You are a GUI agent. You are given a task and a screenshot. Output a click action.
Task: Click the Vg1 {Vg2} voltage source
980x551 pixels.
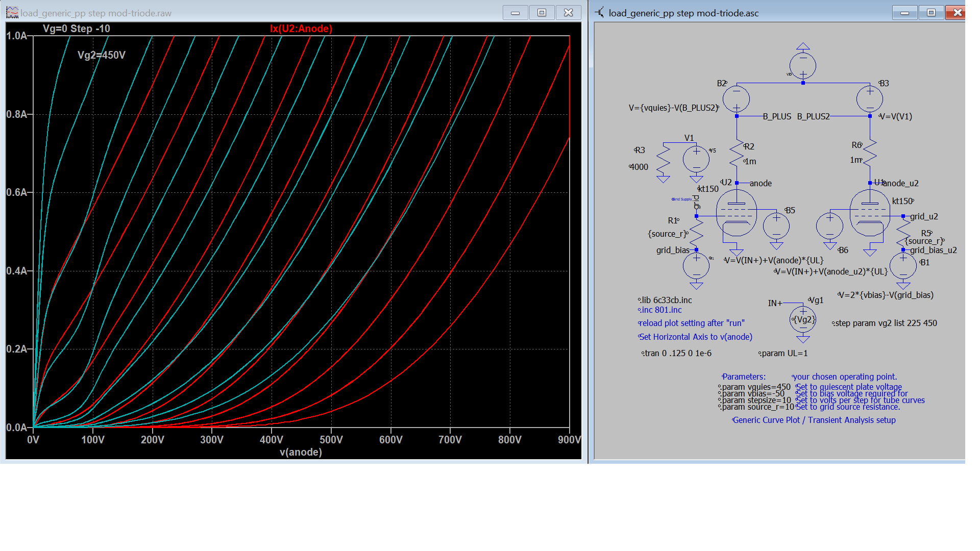pos(803,319)
